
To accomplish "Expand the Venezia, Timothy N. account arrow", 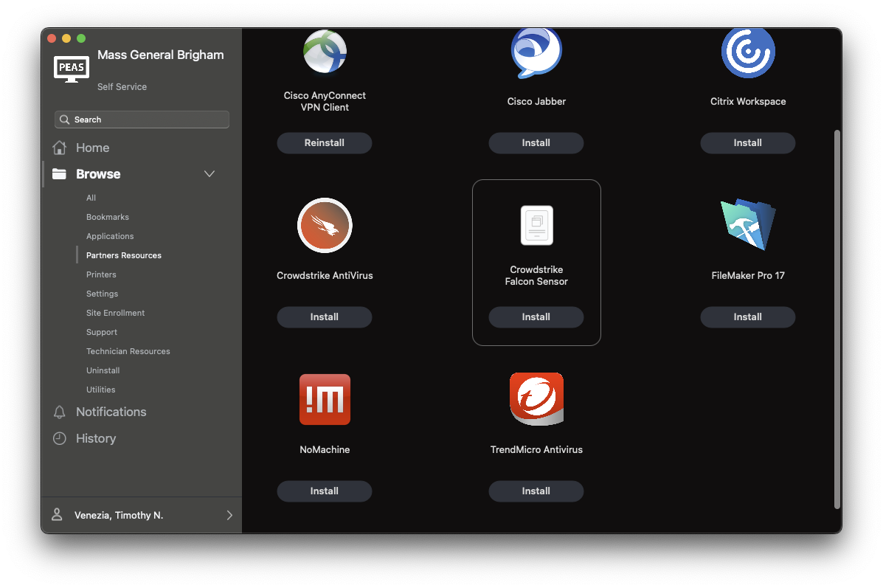I will [x=229, y=516].
